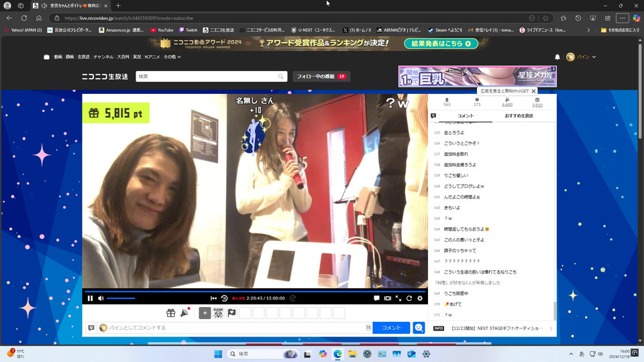The height and width of the screenshot is (362, 644).
Task: Open the 大百科 menu item
Action: pos(123,57)
